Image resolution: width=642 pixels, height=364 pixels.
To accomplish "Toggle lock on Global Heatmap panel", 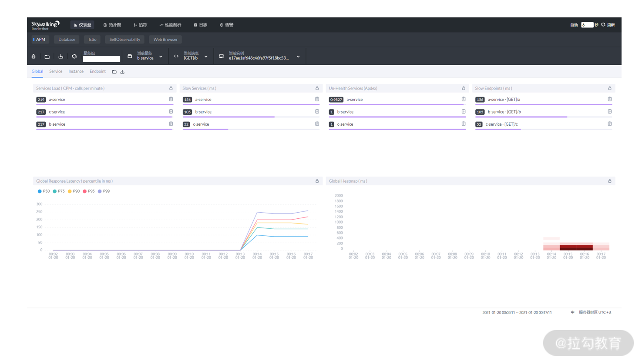I will click(x=610, y=181).
